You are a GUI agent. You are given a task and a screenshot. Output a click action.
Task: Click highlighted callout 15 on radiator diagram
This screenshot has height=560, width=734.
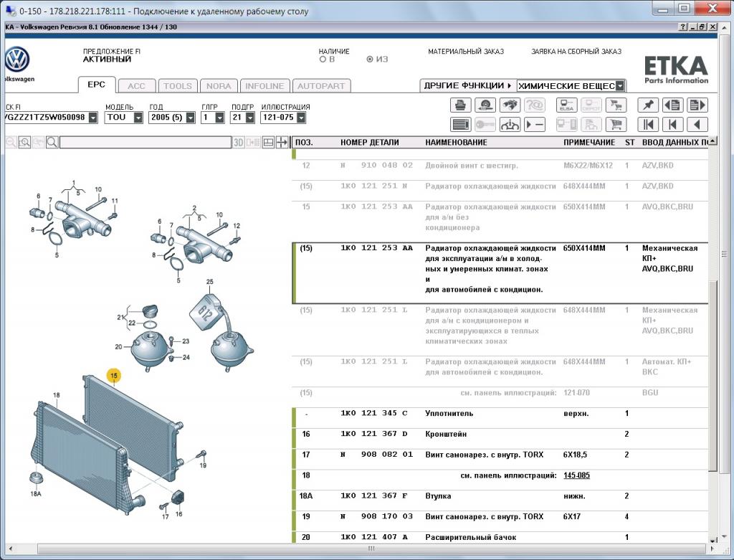click(113, 376)
